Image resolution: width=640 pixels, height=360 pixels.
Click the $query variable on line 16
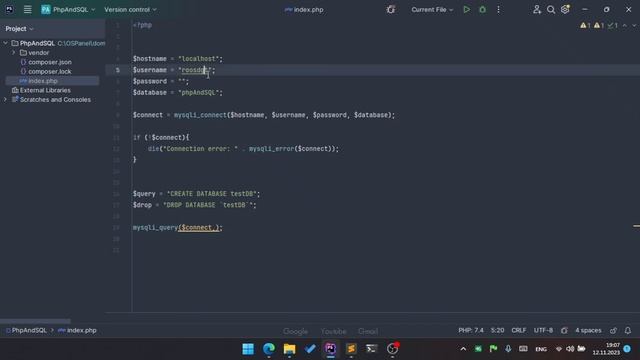coord(144,194)
